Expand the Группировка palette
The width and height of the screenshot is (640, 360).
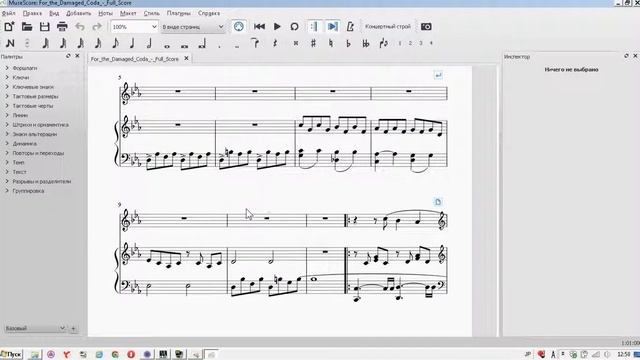pyautogui.click(x=28, y=191)
